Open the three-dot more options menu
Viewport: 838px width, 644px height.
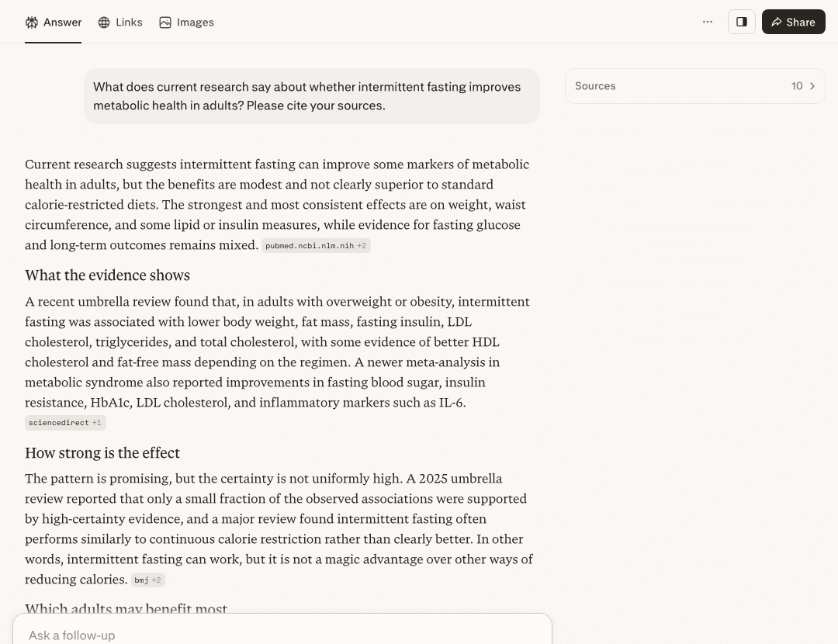pos(708,22)
